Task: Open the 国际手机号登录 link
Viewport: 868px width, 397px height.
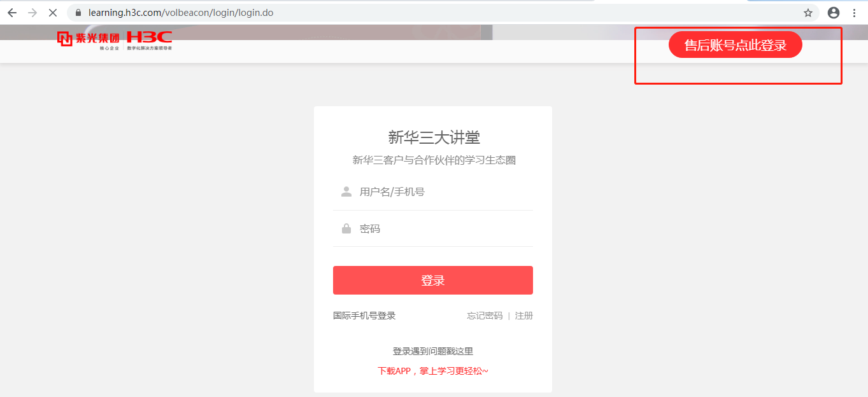Action: tap(364, 316)
